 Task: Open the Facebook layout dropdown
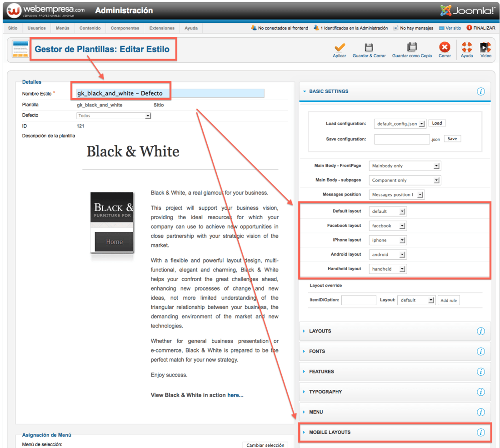tap(387, 226)
